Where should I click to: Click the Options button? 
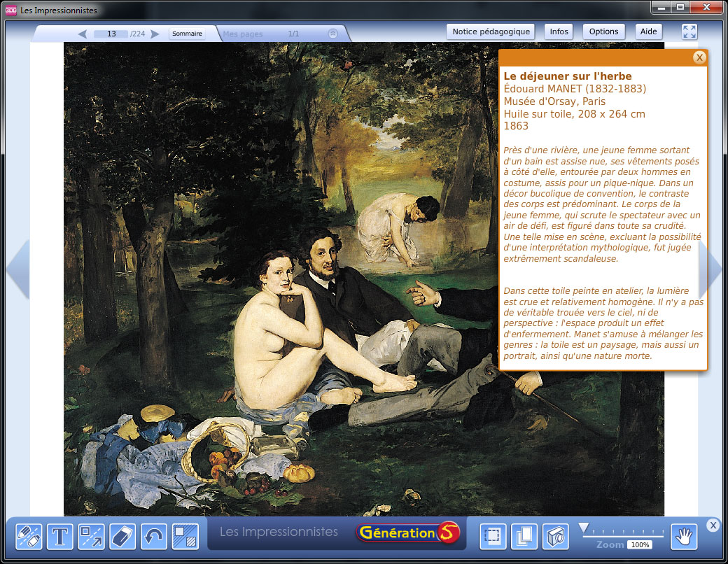[603, 31]
